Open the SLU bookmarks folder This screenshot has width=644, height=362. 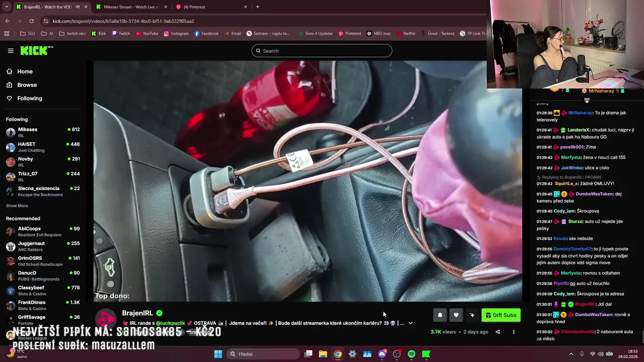(27, 34)
